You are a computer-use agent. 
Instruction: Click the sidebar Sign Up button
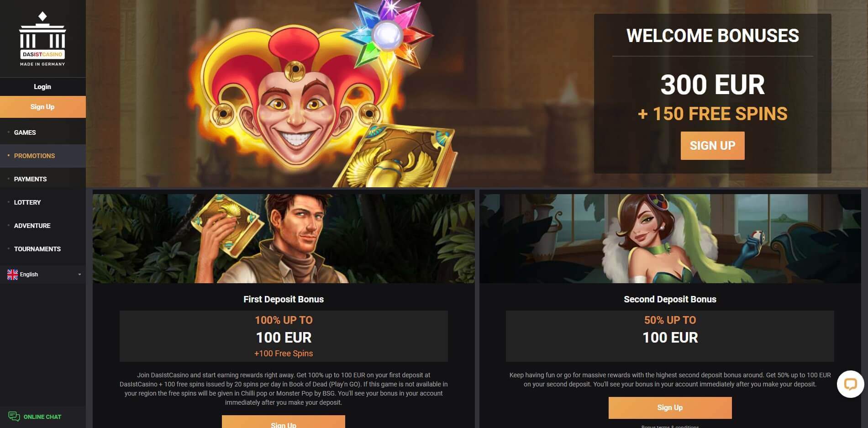coord(43,107)
